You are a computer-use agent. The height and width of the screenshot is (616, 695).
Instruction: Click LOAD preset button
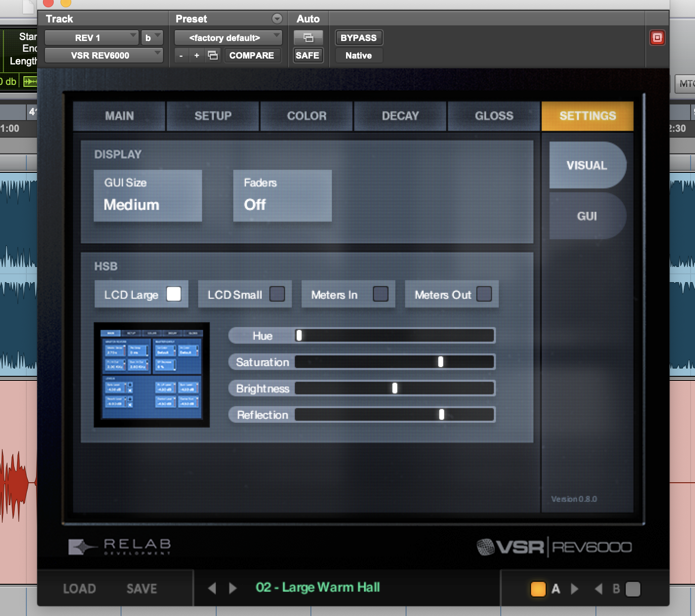click(80, 589)
